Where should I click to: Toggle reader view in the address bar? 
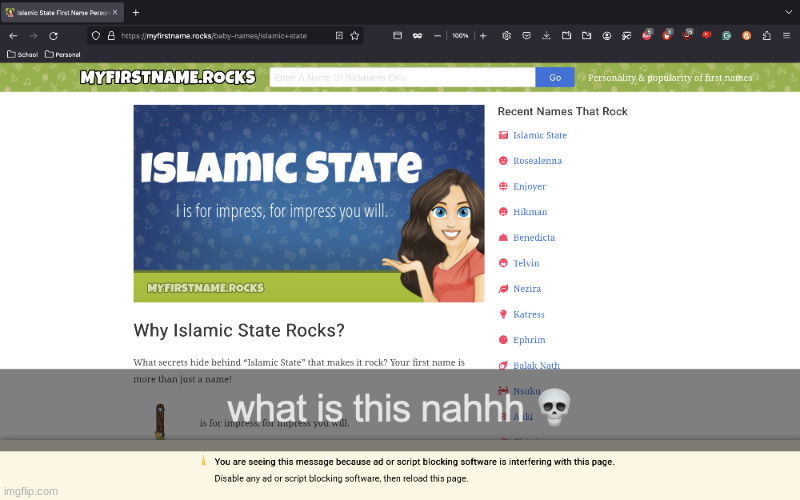point(340,35)
